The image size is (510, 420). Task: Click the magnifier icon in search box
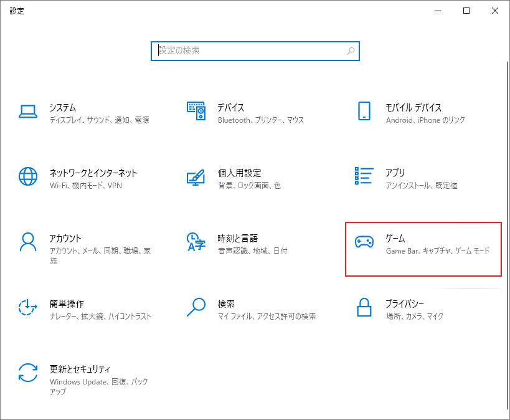click(x=351, y=51)
